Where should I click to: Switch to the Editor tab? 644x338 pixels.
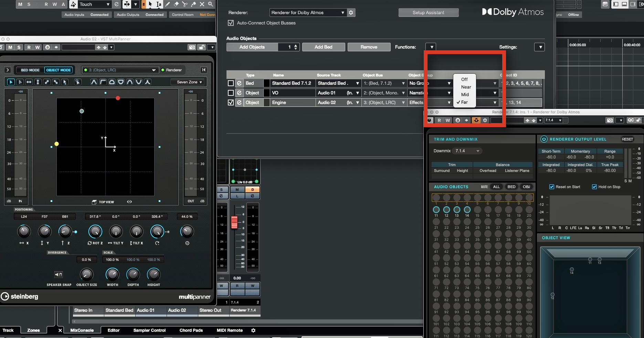(x=114, y=330)
